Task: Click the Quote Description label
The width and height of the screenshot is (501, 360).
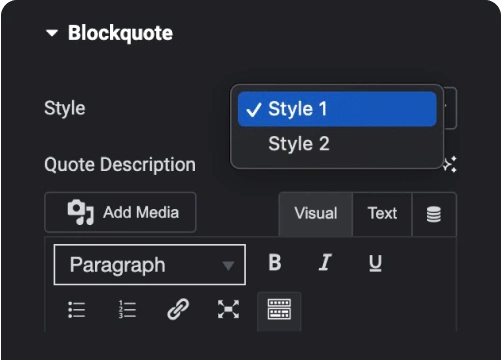Action: pos(120,165)
